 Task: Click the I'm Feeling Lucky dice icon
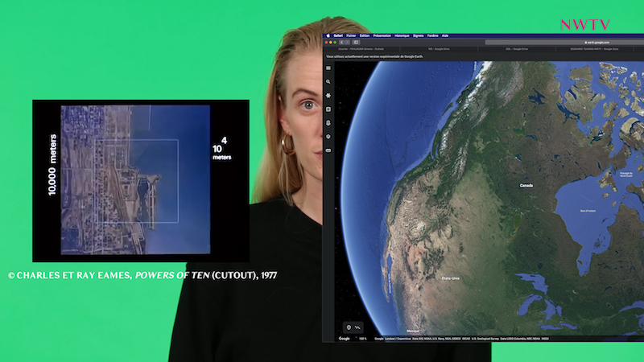pos(328,109)
